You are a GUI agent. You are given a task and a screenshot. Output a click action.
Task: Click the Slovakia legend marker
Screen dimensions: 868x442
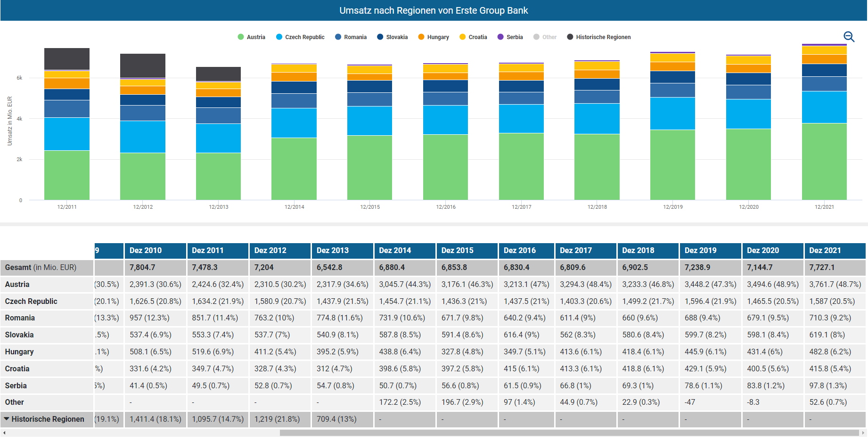[380, 37]
